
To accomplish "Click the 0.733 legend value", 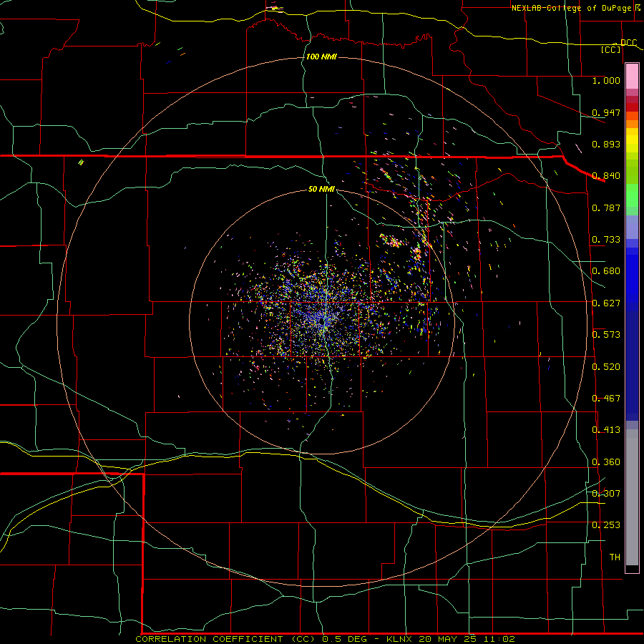I will point(606,240).
